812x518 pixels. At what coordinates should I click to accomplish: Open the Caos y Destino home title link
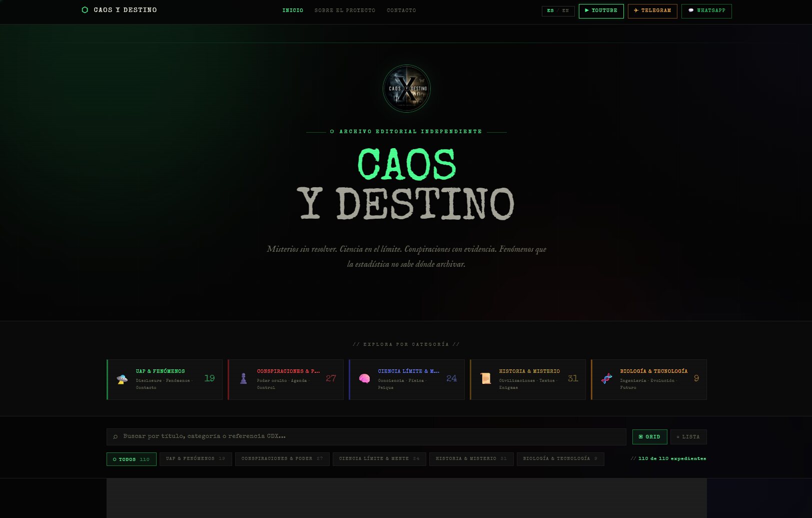[x=125, y=10]
